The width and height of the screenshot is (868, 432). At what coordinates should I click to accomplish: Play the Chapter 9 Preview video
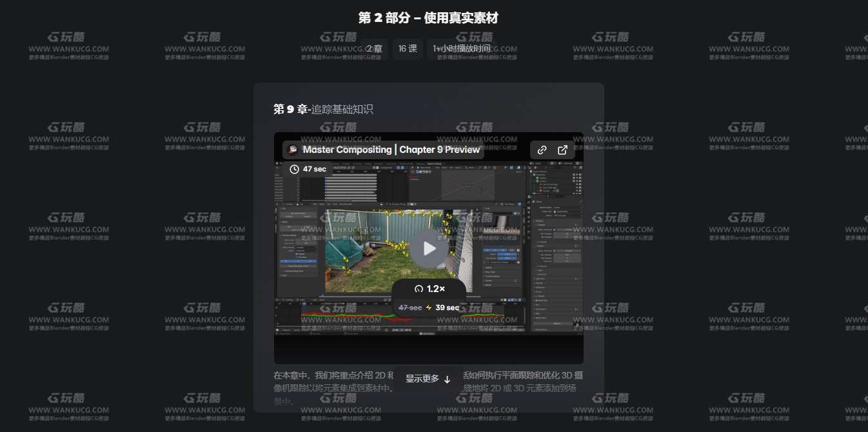coord(429,248)
